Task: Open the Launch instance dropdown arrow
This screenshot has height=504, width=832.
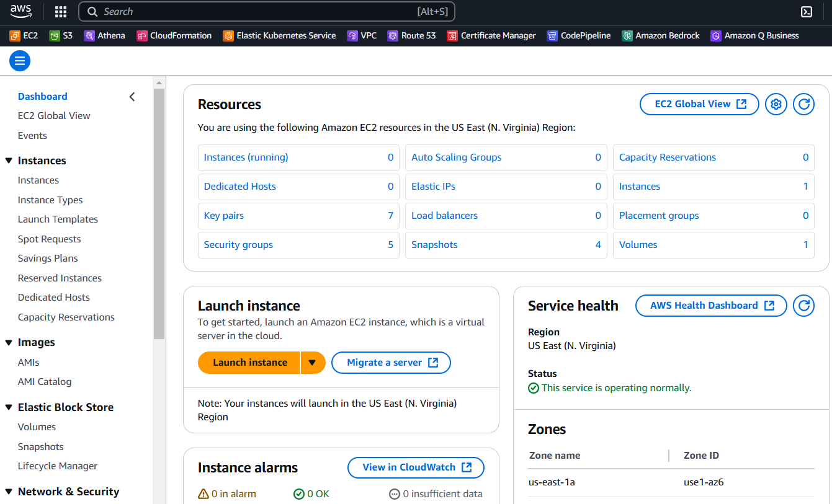Action: [x=313, y=363]
